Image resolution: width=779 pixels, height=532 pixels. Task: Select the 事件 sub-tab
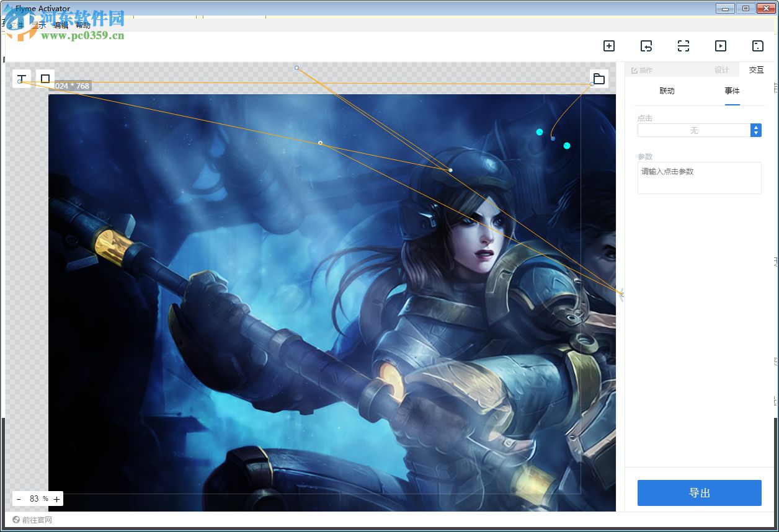[x=732, y=91]
